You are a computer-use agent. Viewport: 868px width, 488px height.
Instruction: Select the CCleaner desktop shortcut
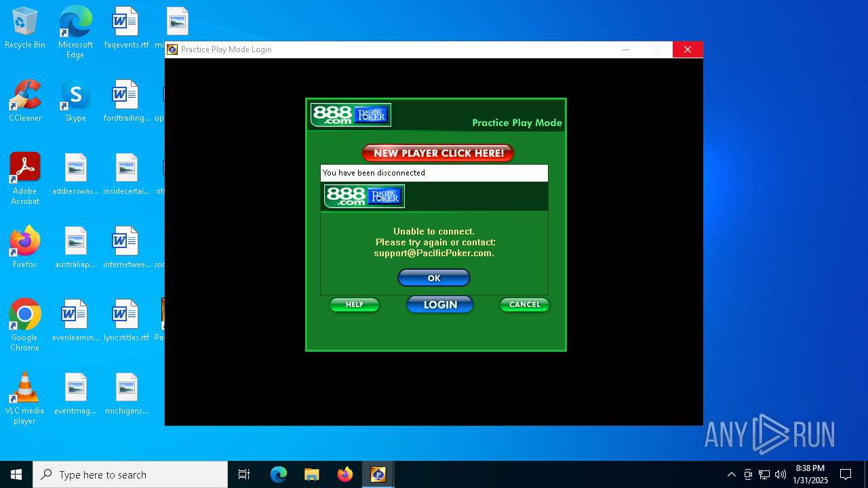(x=25, y=102)
